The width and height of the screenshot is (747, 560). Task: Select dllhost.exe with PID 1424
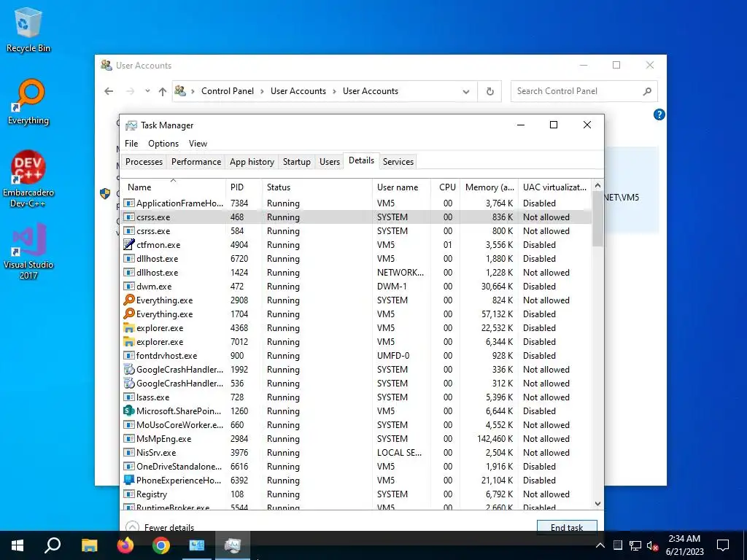tap(356, 273)
